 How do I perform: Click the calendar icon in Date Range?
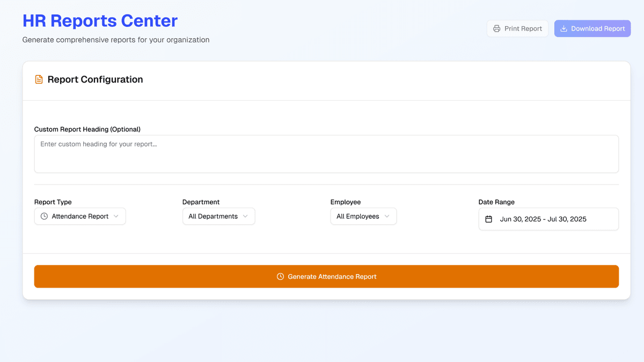(488, 219)
